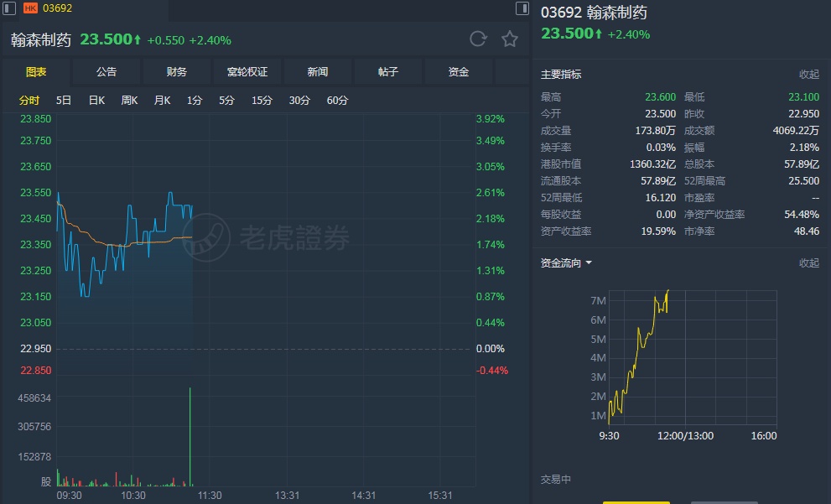The image size is (831, 504).
Task: Click the 净资产收益率 value 54.48%
Action: [802, 215]
